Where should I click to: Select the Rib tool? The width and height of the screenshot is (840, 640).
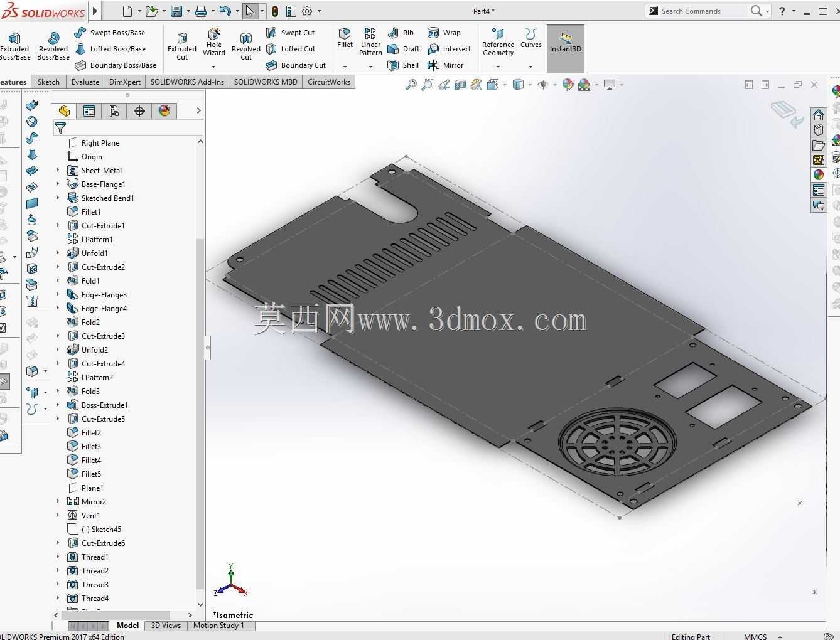pyautogui.click(x=401, y=33)
